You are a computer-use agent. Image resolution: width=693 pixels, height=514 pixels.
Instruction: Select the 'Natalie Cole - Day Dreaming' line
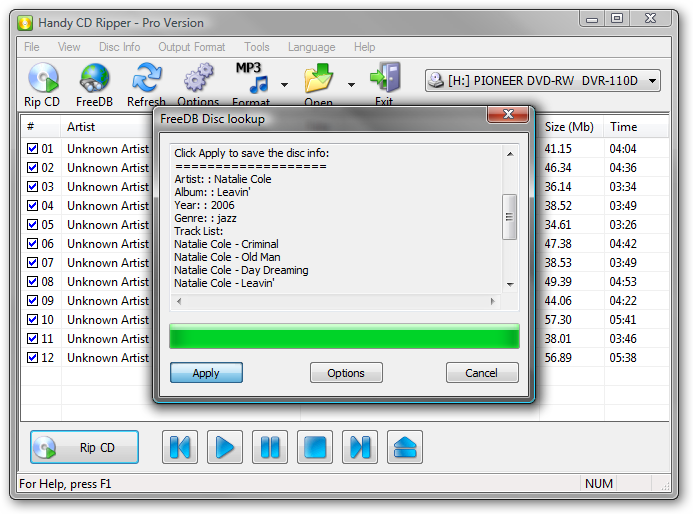coord(241,270)
